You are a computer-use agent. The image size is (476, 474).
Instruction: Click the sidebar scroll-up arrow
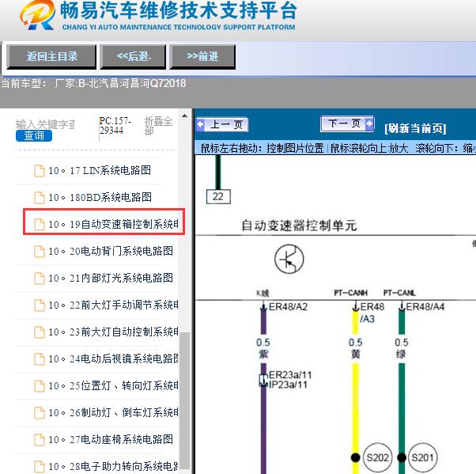[x=184, y=116]
